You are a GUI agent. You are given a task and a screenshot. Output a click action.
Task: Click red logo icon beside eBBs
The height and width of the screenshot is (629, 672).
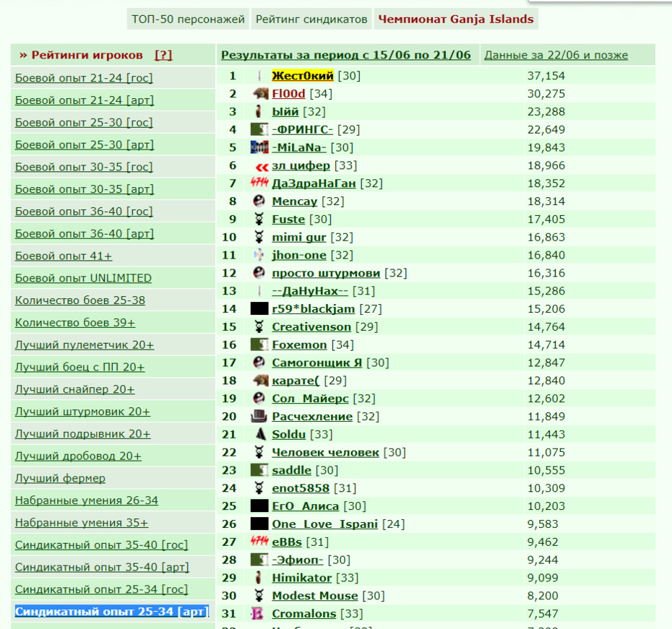click(x=259, y=542)
